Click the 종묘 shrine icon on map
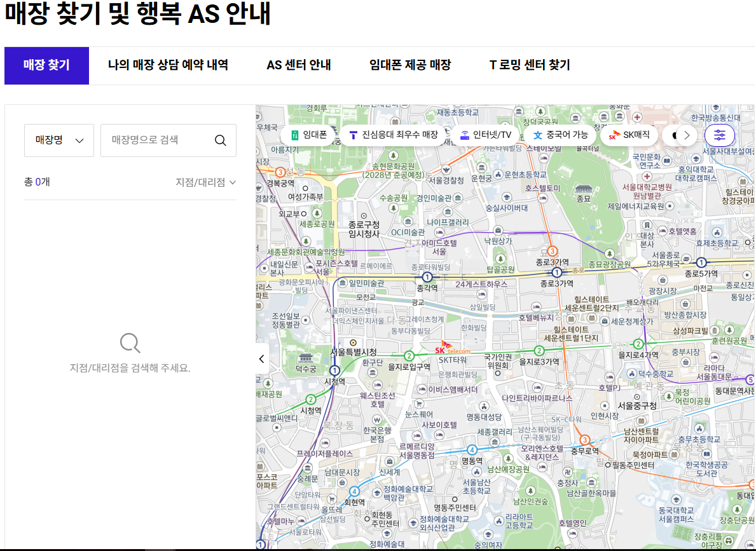Viewport: 756px width, 551px height. tap(584, 188)
